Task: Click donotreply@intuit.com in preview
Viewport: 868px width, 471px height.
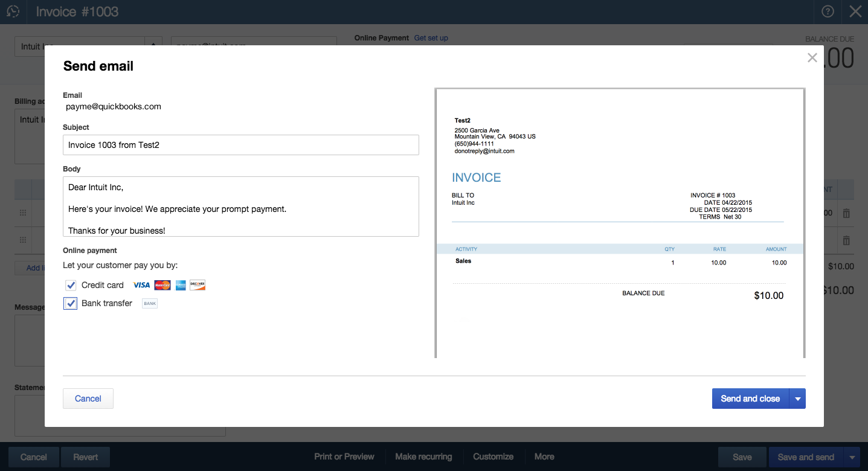Action: (x=484, y=151)
